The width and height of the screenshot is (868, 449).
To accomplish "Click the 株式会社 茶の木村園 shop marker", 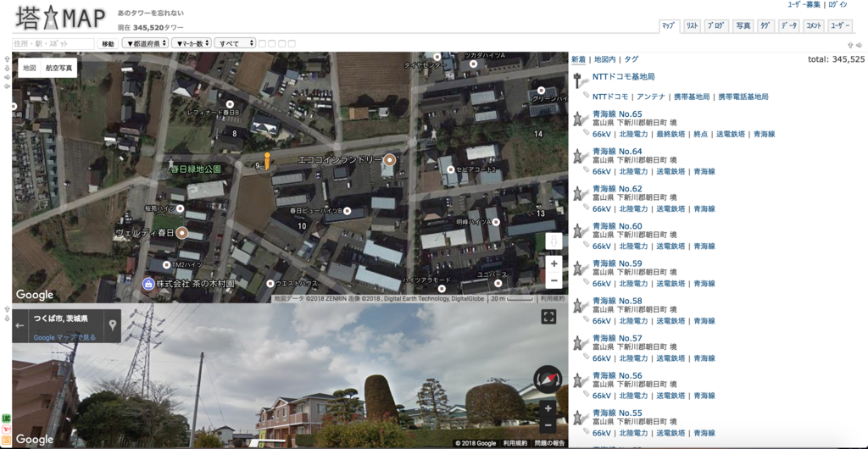I will pos(147,284).
